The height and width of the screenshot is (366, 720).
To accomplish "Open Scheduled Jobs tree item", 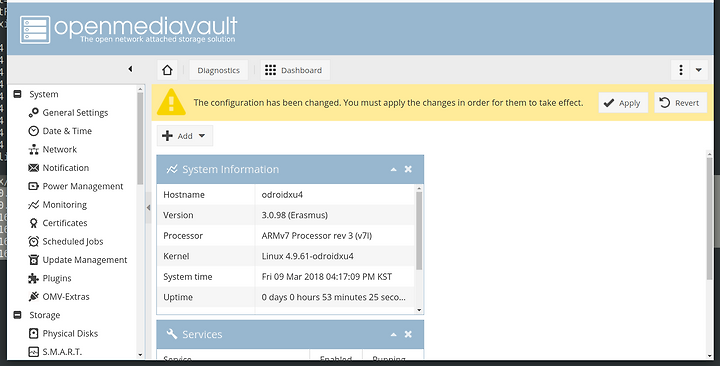I will (x=73, y=241).
